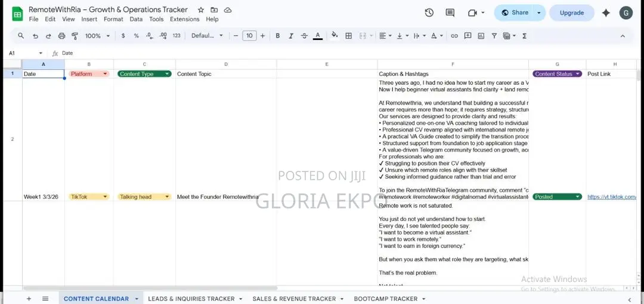The image size is (644, 304).
Task: Insert a link
Action: point(454,36)
